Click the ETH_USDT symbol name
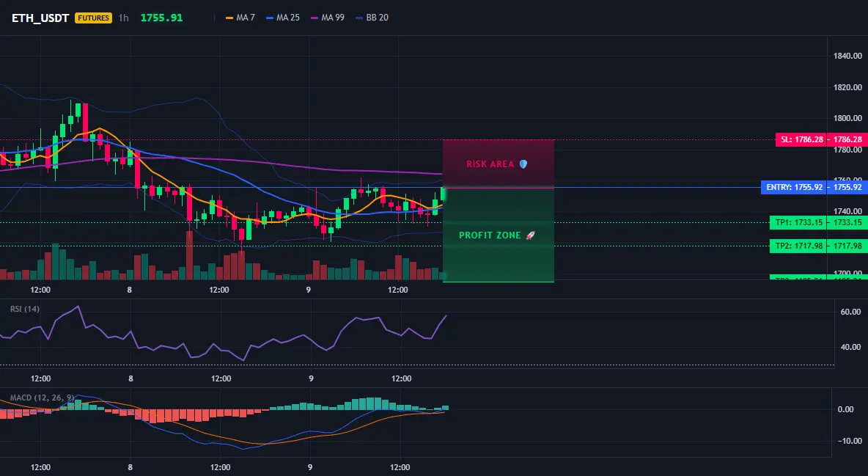Image resolution: width=868 pixels, height=476 pixels. (x=40, y=18)
